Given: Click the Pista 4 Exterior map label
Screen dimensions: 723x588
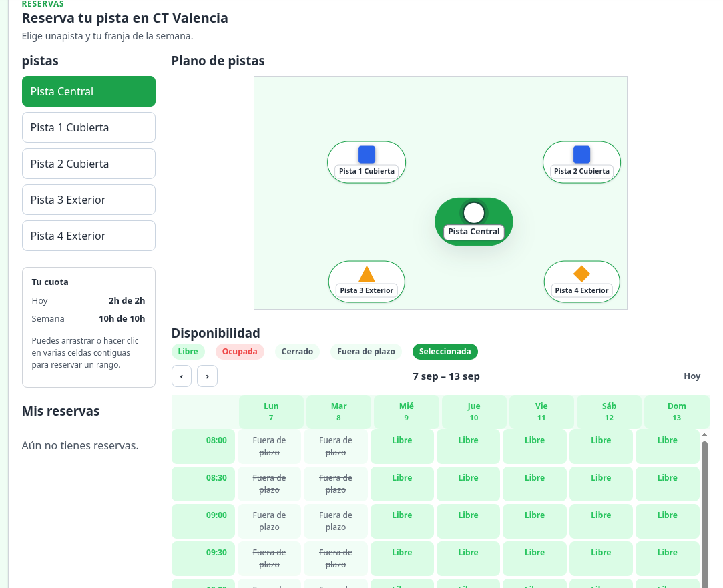Looking at the screenshot, I should click(581, 290).
